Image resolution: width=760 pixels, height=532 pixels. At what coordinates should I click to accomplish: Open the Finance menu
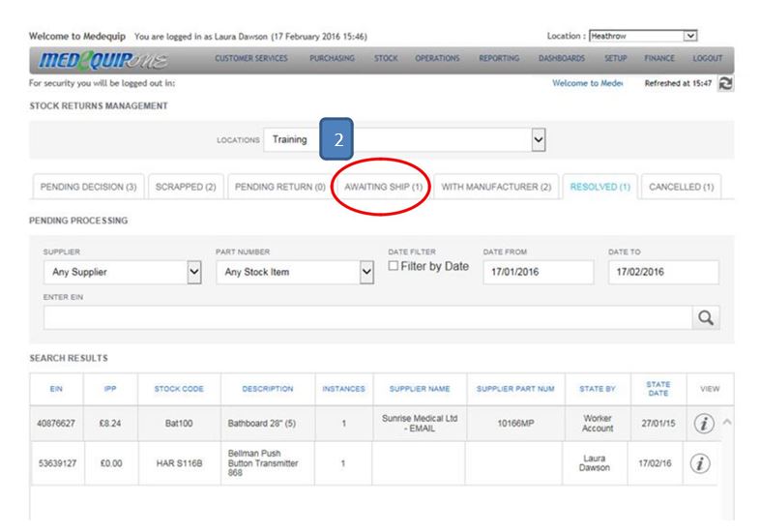(659, 58)
